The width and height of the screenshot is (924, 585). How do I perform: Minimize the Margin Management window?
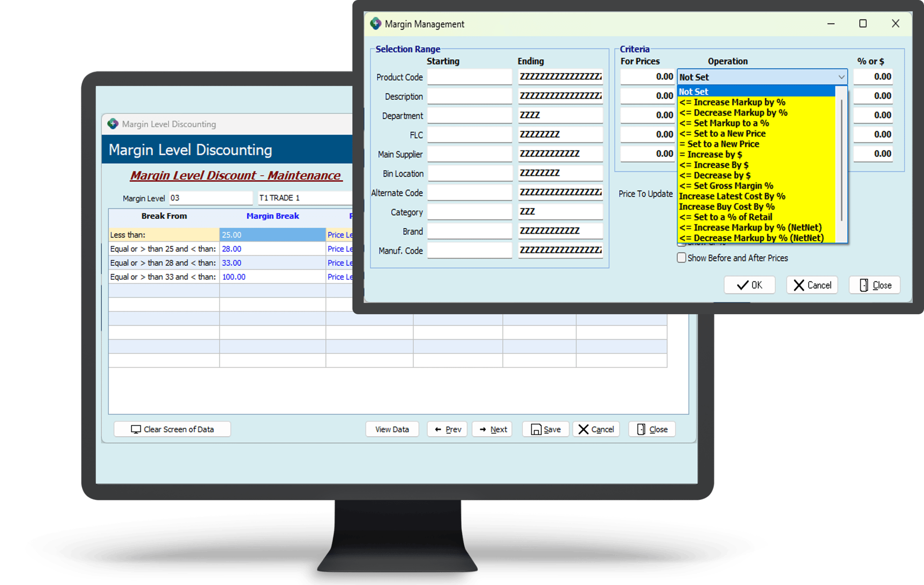tap(831, 24)
